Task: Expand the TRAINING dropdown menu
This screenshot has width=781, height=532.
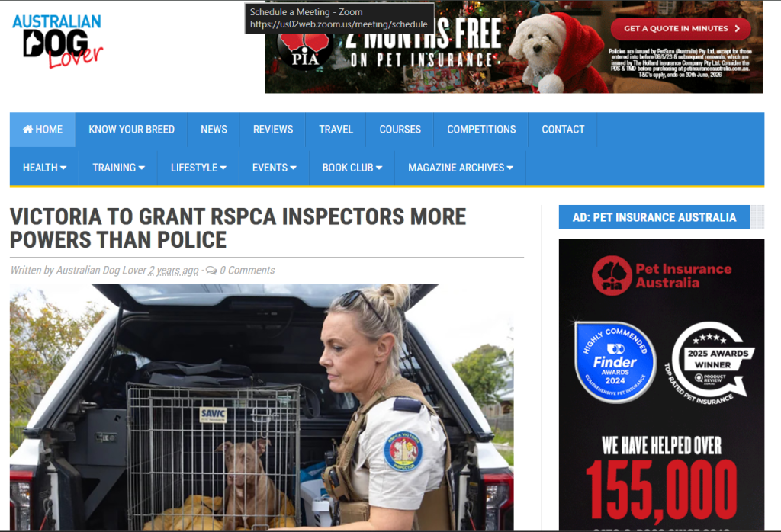Action: (118, 168)
